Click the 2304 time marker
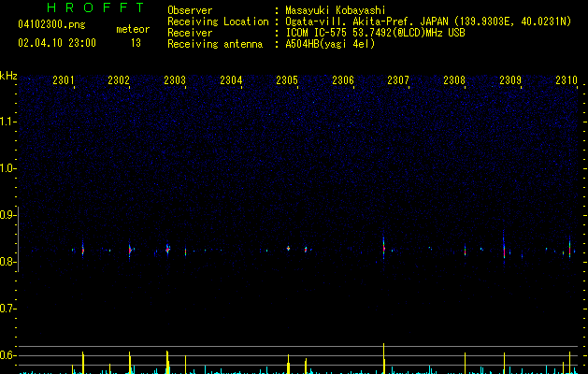 coord(231,80)
